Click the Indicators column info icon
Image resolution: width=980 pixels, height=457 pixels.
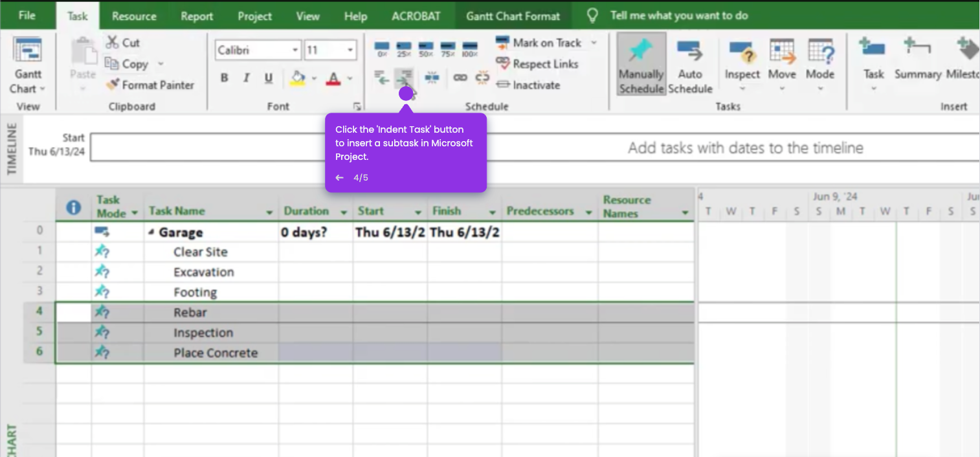click(74, 207)
